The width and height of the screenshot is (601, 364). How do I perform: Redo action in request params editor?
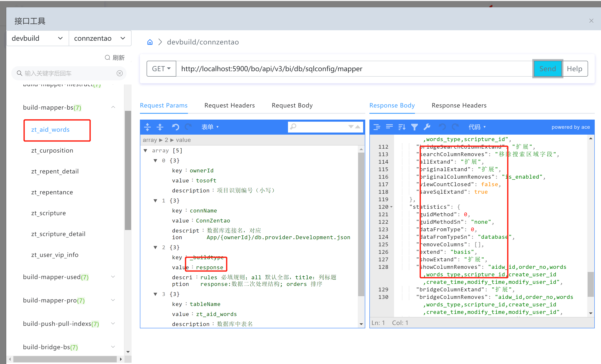point(188,127)
